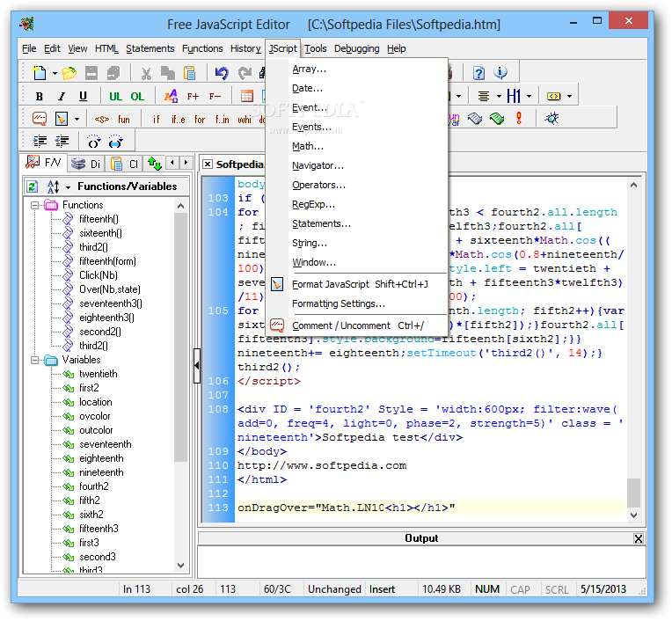Click the font special characters icon
This screenshot has width=672, height=621.
tap(171, 97)
